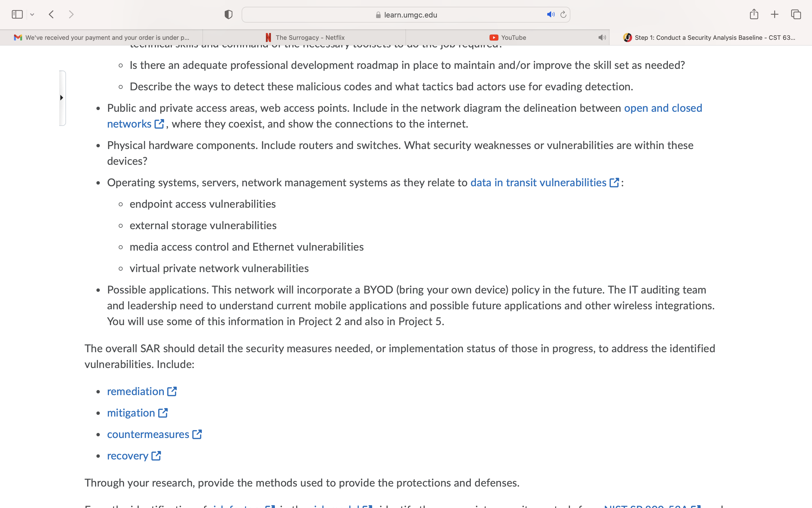Go back to the previous page
Screen dimensions: 812x508
pyautogui.click(x=51, y=14)
